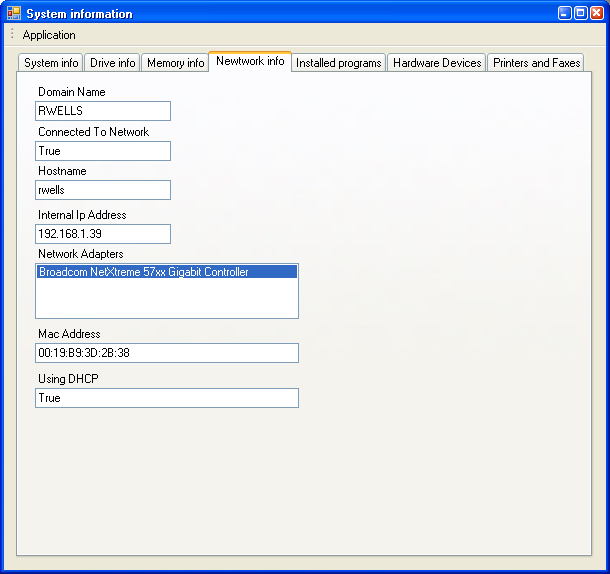The height and width of the screenshot is (574, 610).
Task: Switch to the System info tab
Action: [x=51, y=63]
